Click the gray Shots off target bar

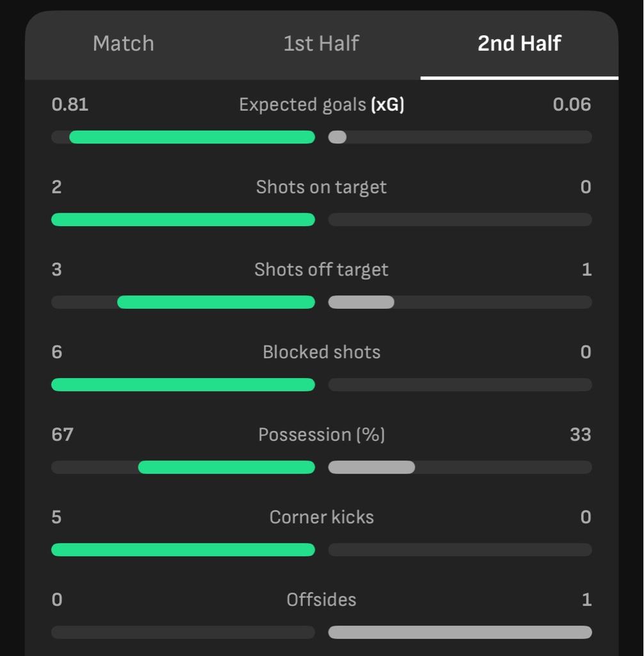coord(361,302)
